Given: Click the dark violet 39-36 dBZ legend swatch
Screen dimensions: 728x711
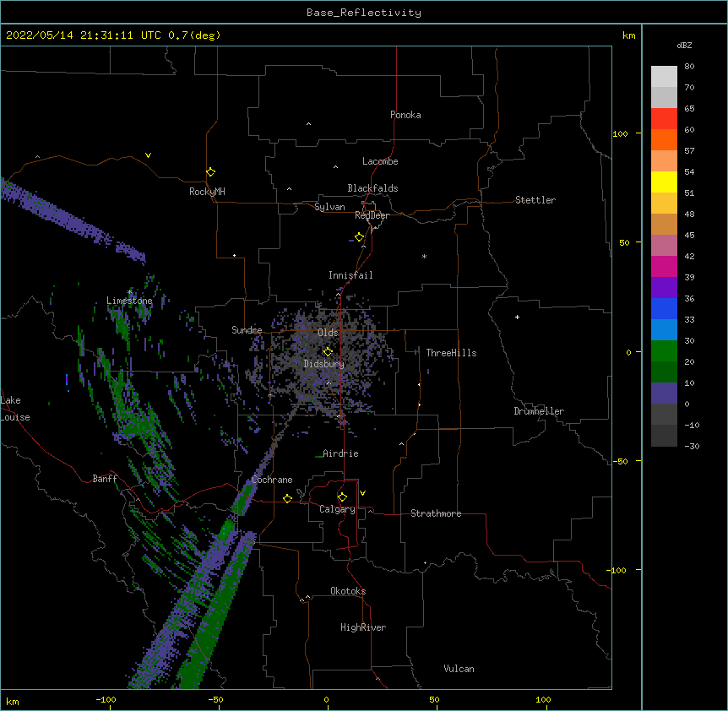Looking at the screenshot, I should [x=664, y=288].
